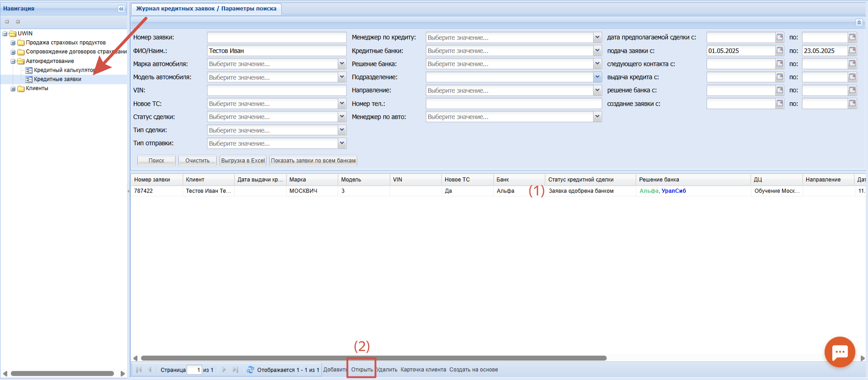Screen dimensions: 868x380
Task: Expand the Статус сделки combo box
Action: click(x=342, y=117)
